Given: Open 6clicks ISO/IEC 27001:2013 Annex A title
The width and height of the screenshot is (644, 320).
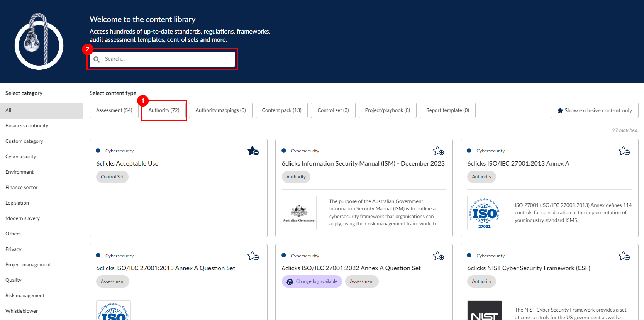Looking at the screenshot, I should click(518, 164).
